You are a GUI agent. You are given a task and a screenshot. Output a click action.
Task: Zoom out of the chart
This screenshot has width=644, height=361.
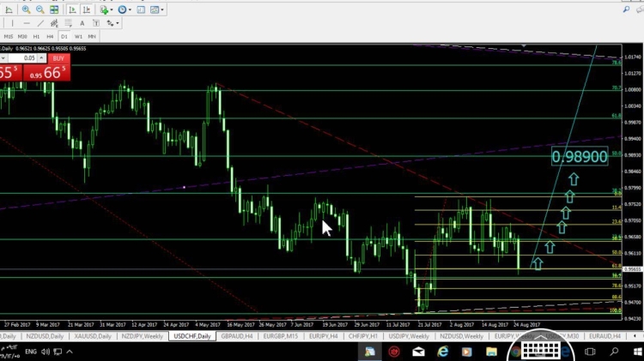(40, 9)
